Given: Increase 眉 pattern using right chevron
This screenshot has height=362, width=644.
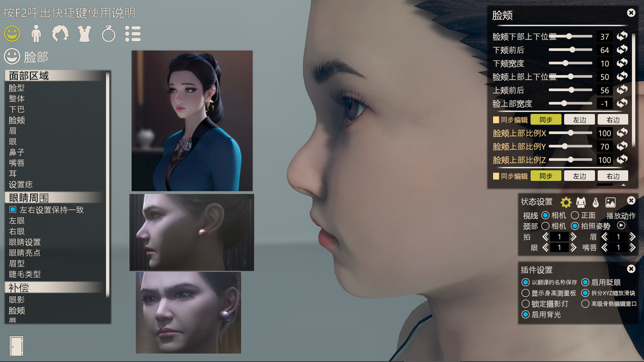Looking at the screenshot, I should 632,237.
